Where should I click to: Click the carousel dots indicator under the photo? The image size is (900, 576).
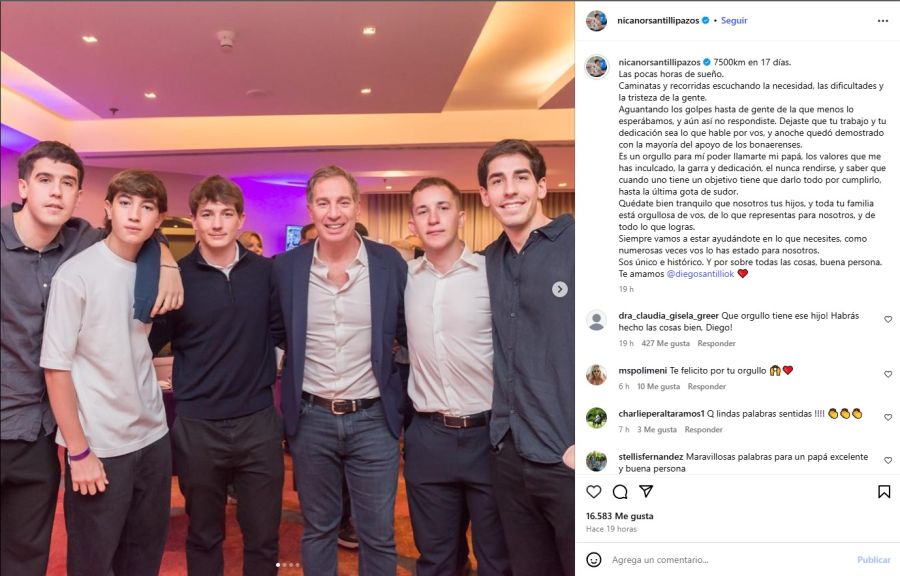[288, 565]
